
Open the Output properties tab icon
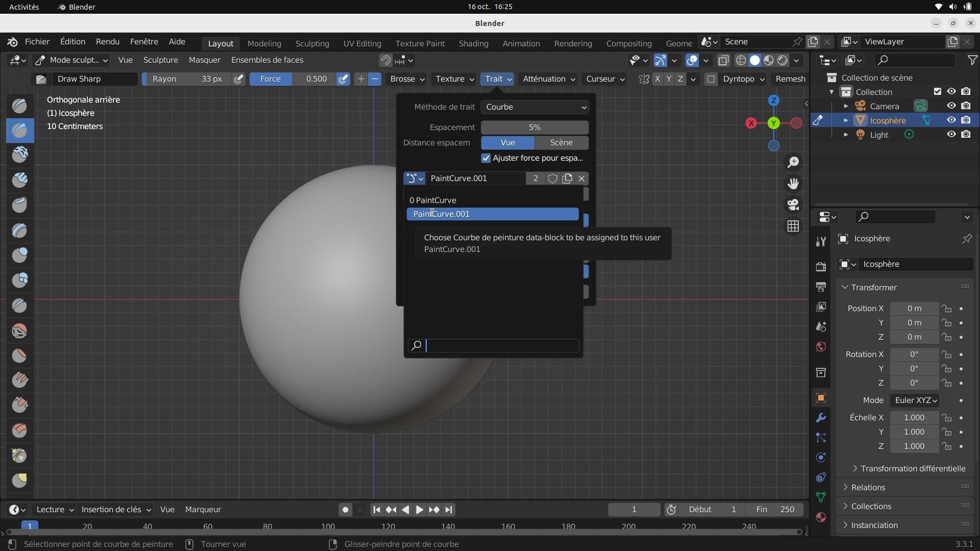[x=821, y=287]
